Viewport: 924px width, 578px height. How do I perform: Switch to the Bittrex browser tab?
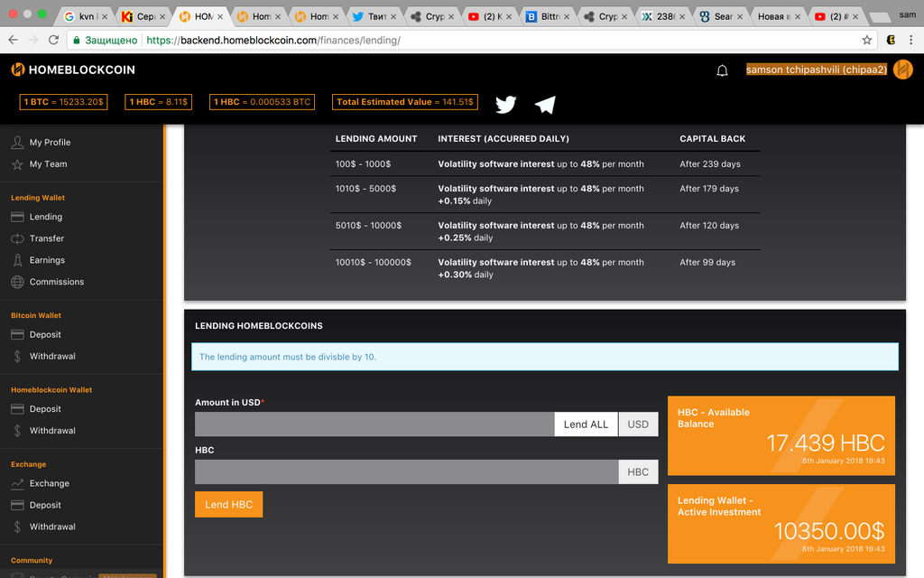548,16
